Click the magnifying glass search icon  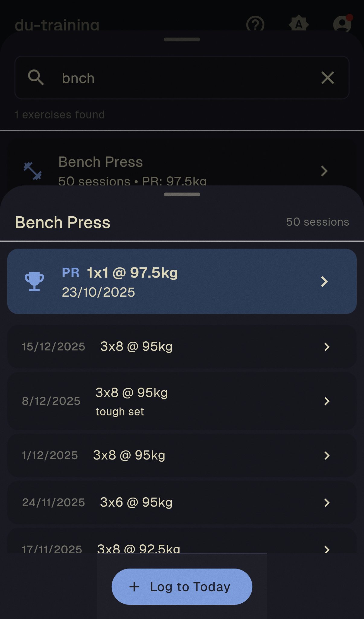click(x=36, y=78)
